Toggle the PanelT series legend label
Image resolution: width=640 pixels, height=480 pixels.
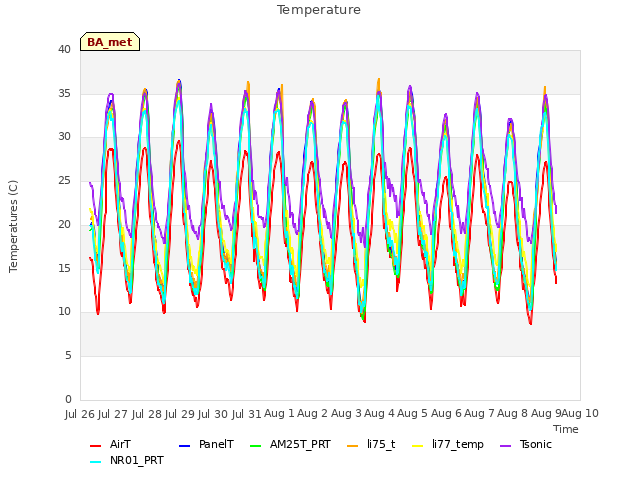click(216, 444)
